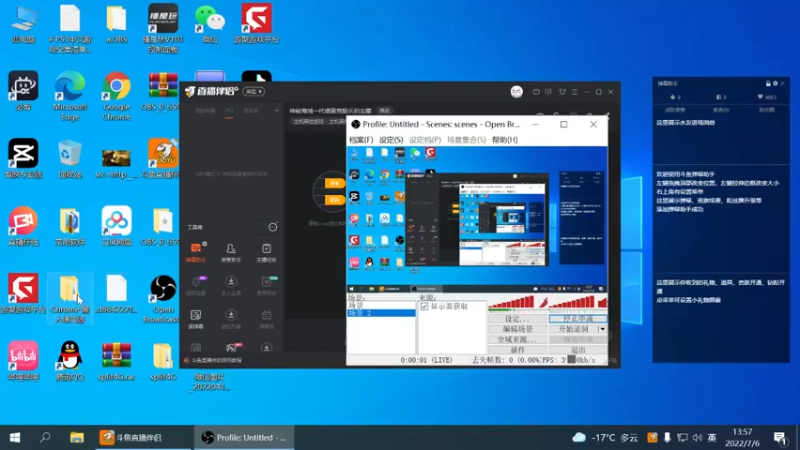This screenshot has height=450, width=800.
Task: Click 插件 button in OBS
Action: point(517,350)
